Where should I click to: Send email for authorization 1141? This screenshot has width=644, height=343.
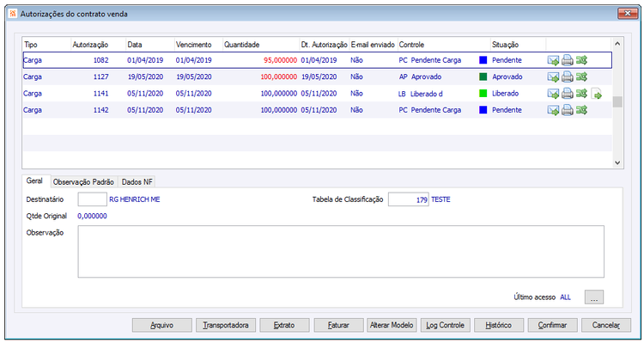coord(553,94)
